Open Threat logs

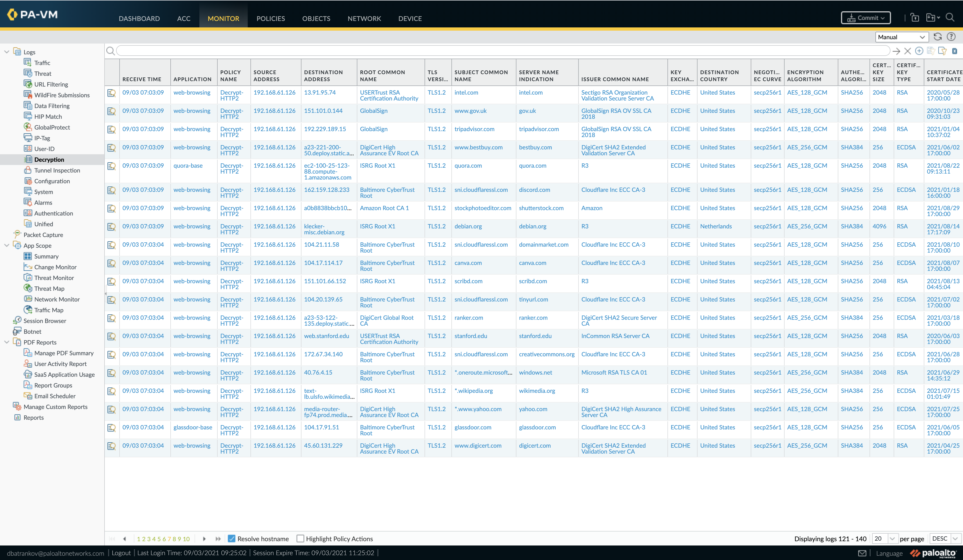pos(42,73)
